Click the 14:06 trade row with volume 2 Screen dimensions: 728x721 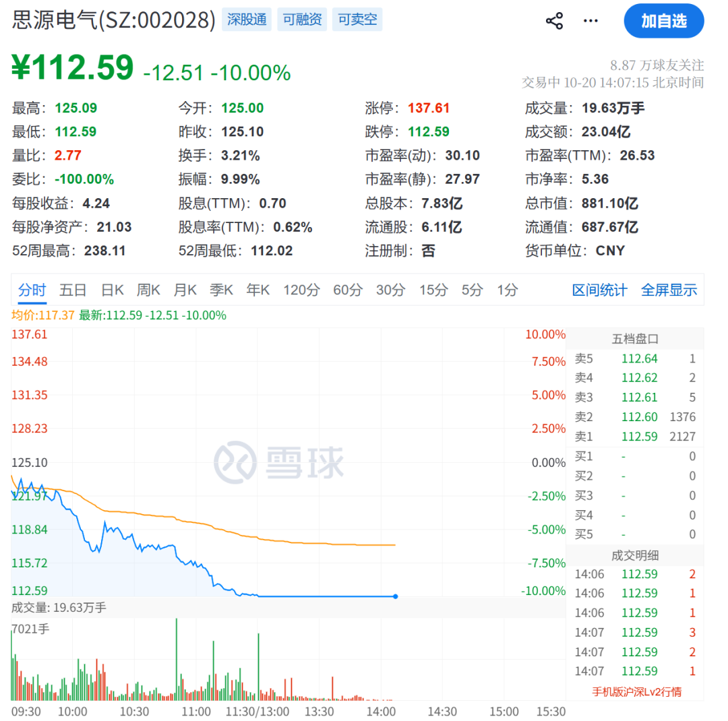[635, 574]
